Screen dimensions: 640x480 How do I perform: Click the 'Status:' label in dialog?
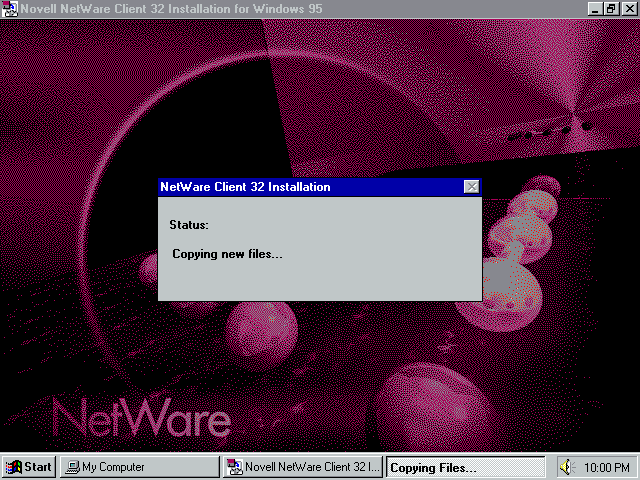189,225
